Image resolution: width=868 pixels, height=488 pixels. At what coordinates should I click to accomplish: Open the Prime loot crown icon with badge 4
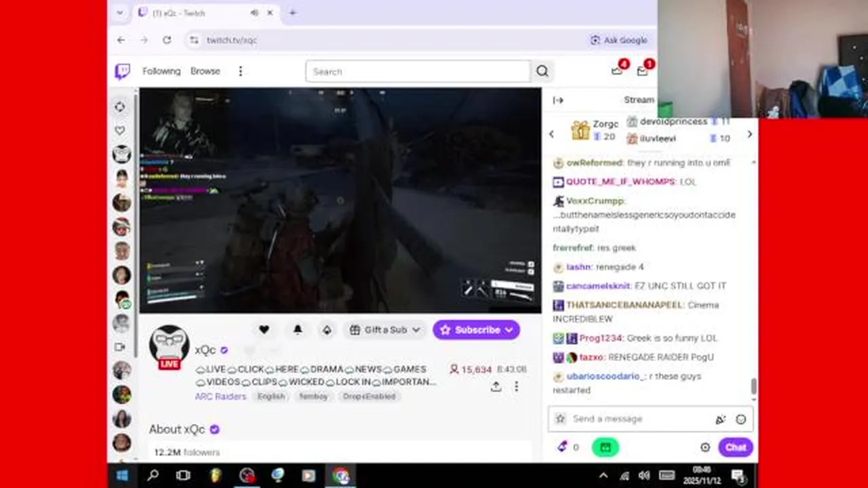[x=617, y=70]
